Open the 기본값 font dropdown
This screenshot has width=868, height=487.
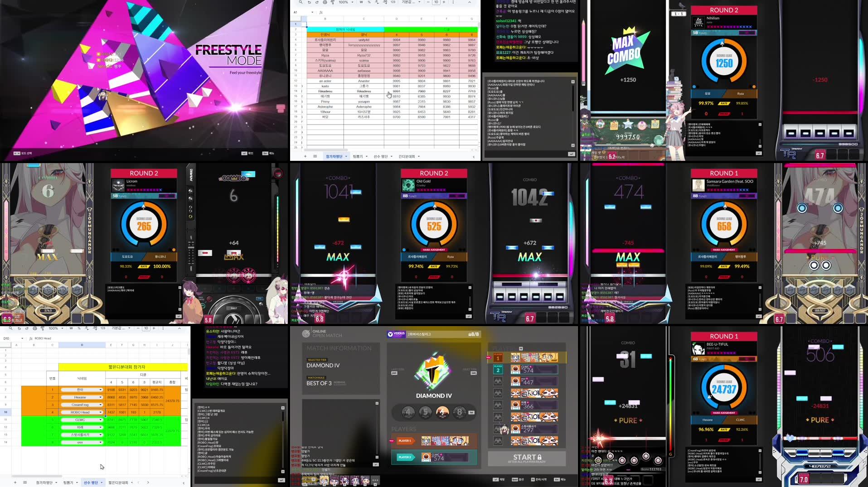pos(406,2)
